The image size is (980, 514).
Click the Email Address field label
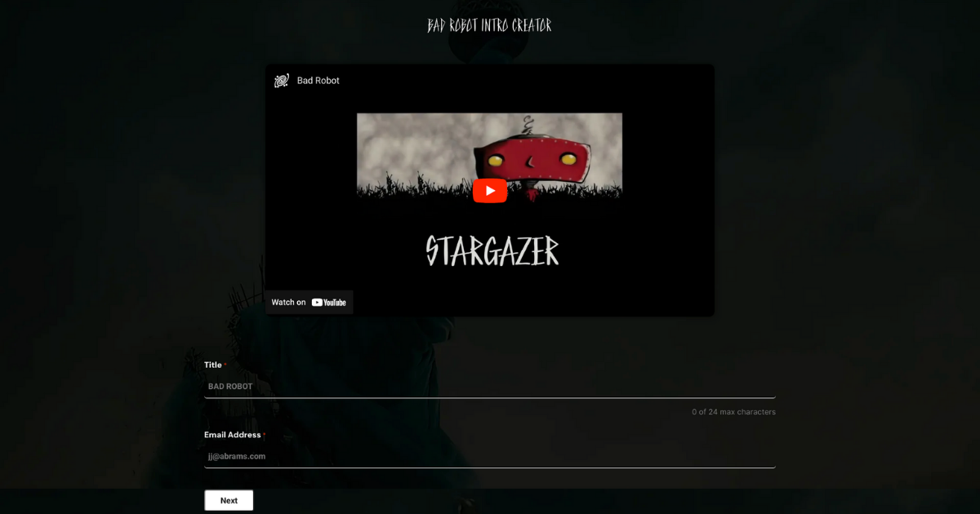click(232, 436)
